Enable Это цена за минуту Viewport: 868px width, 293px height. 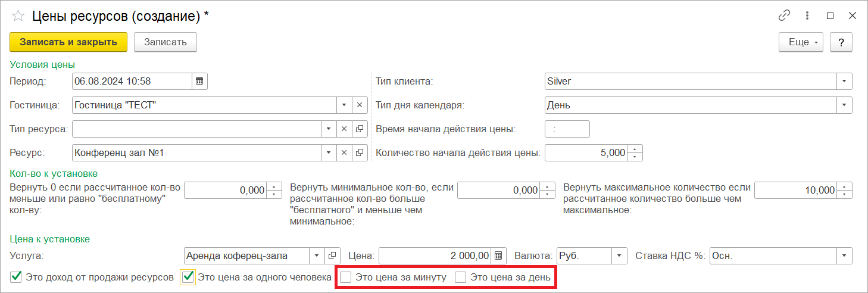point(345,277)
